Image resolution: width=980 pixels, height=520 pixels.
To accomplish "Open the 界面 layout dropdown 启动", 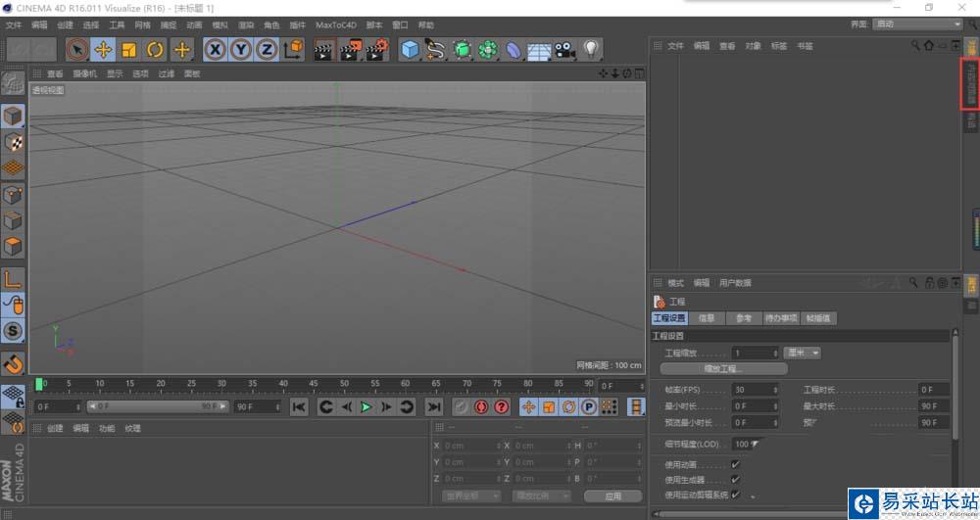I will pyautogui.click(x=916, y=24).
